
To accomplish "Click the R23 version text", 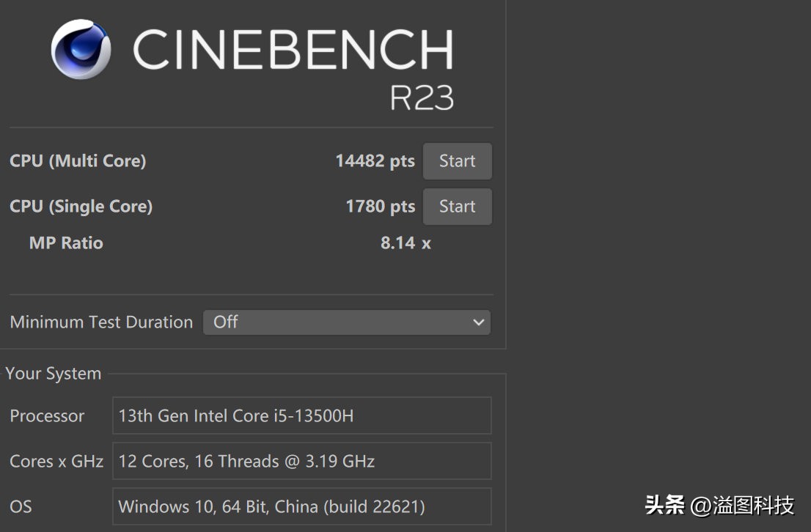I will 421,97.
